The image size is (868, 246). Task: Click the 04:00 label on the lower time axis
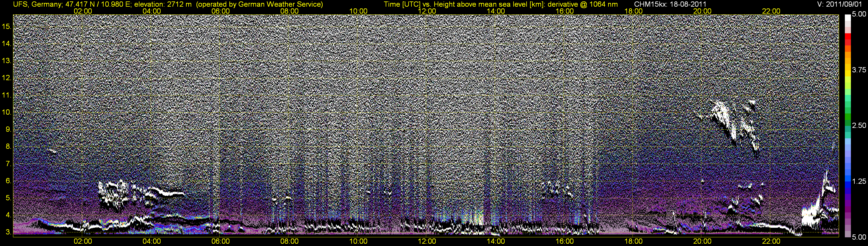pos(152,241)
